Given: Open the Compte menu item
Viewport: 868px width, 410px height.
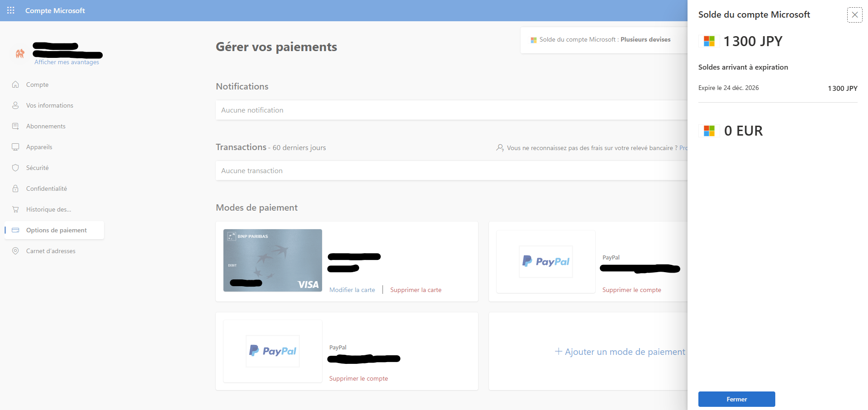Looking at the screenshot, I should 37,85.
